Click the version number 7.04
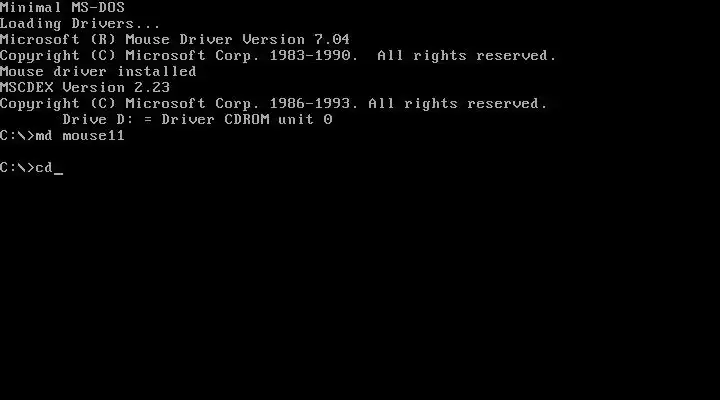The height and width of the screenshot is (400, 720). tap(332, 40)
